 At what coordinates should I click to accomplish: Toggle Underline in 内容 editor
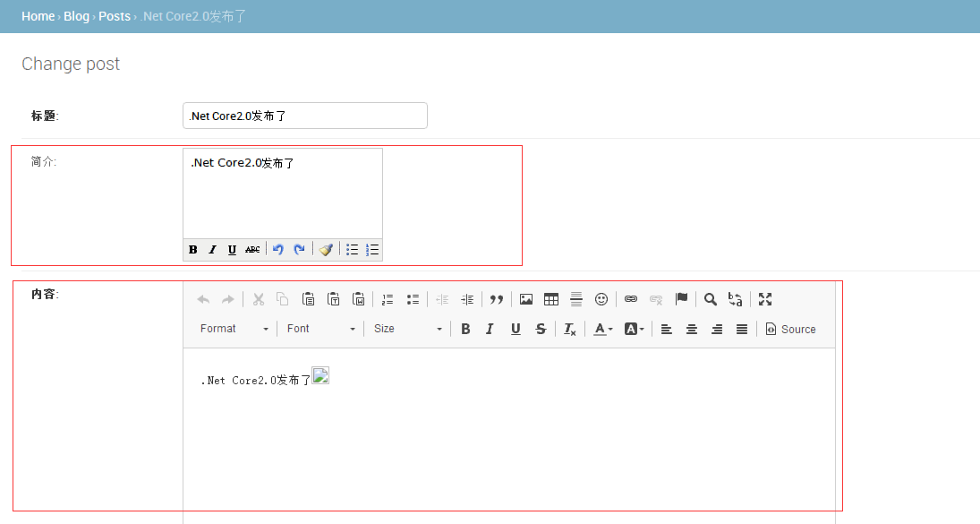[x=516, y=329]
